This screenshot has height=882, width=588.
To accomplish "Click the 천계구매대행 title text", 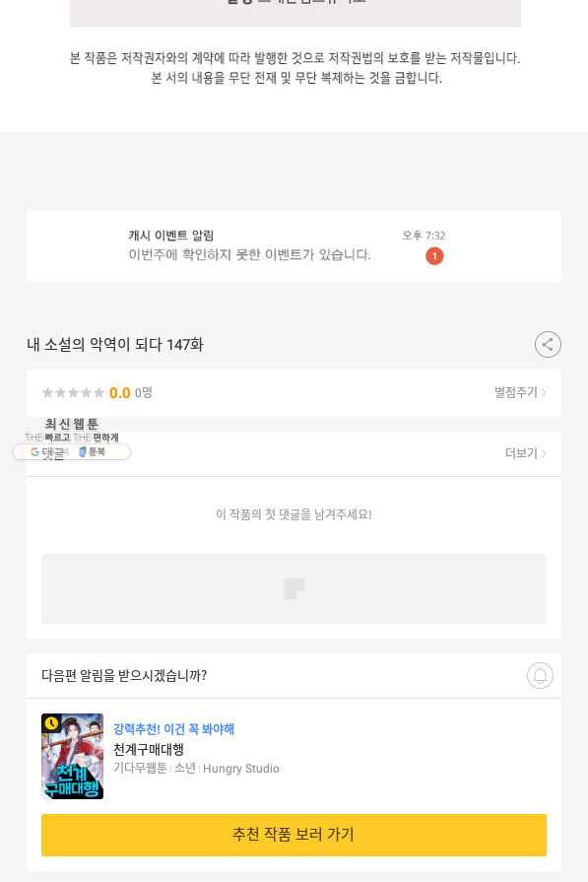I will click(x=149, y=749).
